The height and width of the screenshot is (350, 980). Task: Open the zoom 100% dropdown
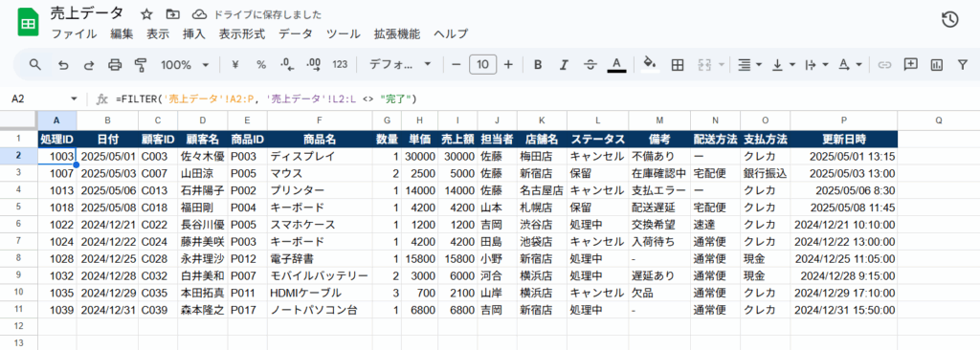pyautogui.click(x=186, y=64)
